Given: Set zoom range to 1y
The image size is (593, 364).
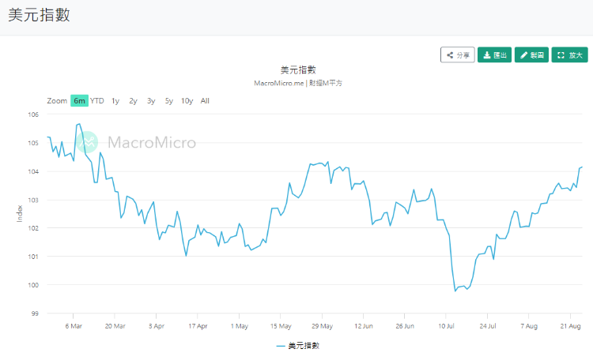Looking at the screenshot, I should click(x=115, y=100).
